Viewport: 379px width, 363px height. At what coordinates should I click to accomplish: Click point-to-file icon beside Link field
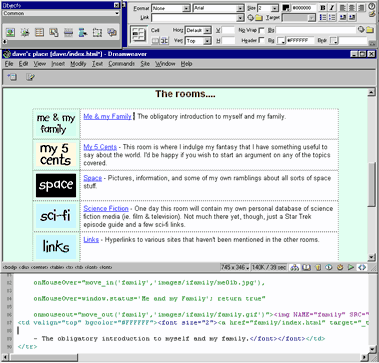click(x=251, y=18)
